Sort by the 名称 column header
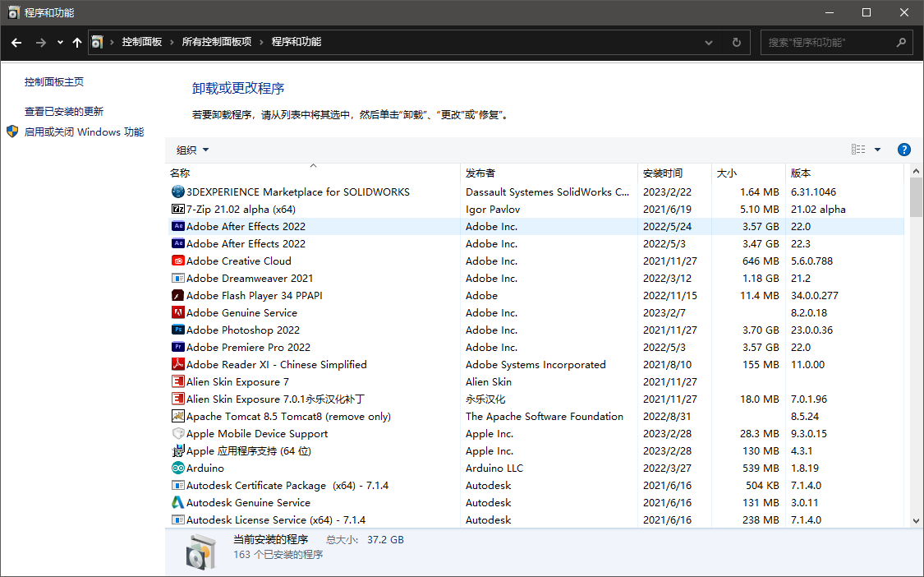 coord(313,173)
